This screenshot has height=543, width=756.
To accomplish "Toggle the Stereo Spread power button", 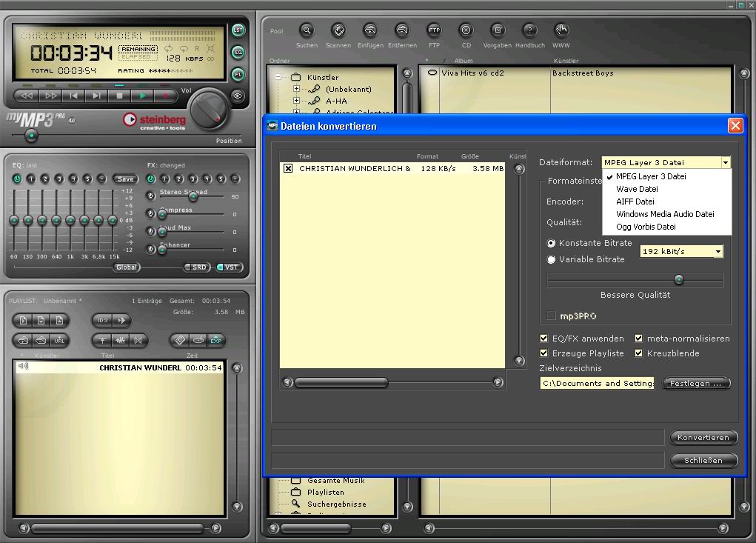I will coord(151,196).
